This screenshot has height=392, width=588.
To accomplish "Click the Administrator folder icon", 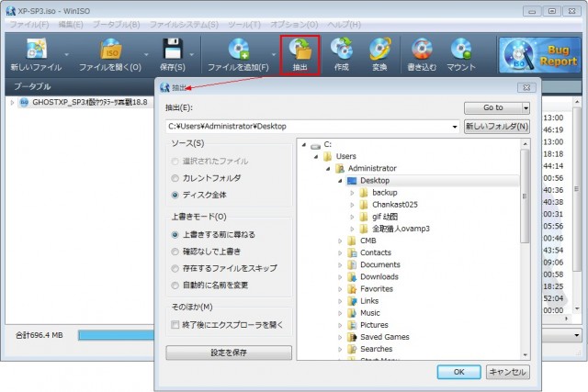I will click(340, 168).
